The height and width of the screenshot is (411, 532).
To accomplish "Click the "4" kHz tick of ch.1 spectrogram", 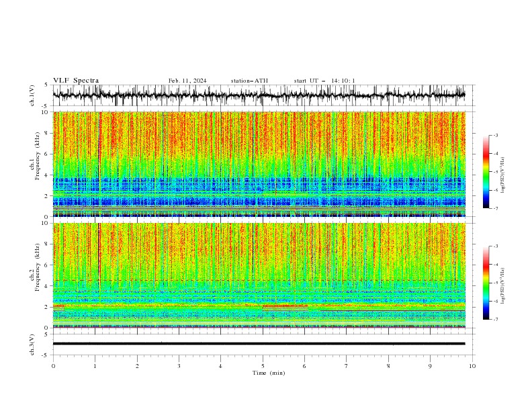I will coord(47,175).
